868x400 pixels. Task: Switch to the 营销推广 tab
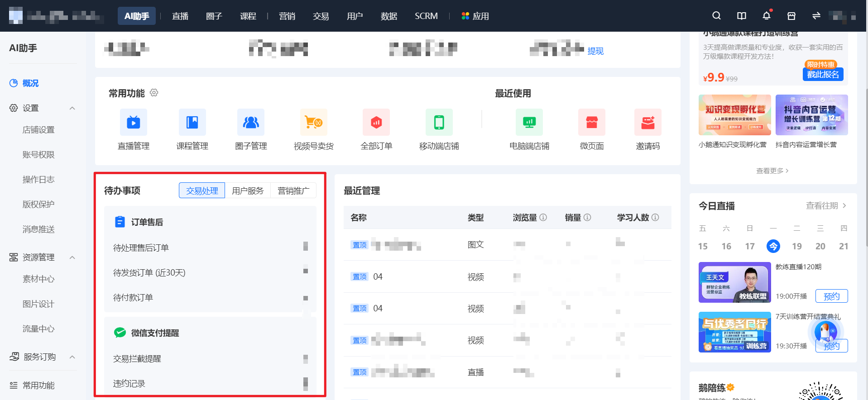click(293, 190)
